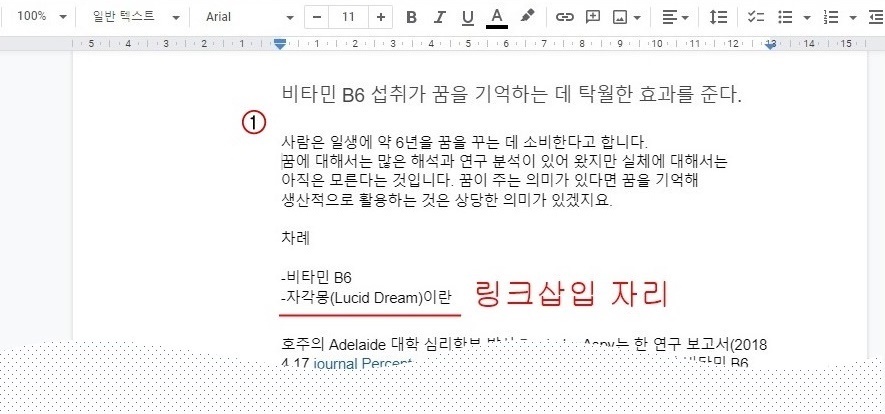The image size is (885, 414).
Task: Toggle bold formatting
Action: [x=411, y=17]
